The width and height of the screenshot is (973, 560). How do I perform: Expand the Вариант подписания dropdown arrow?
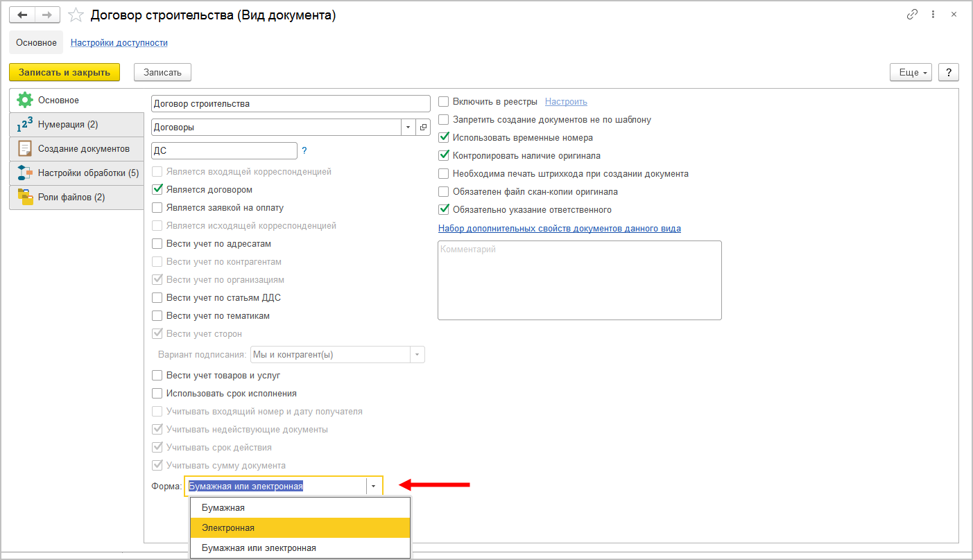pyautogui.click(x=417, y=355)
